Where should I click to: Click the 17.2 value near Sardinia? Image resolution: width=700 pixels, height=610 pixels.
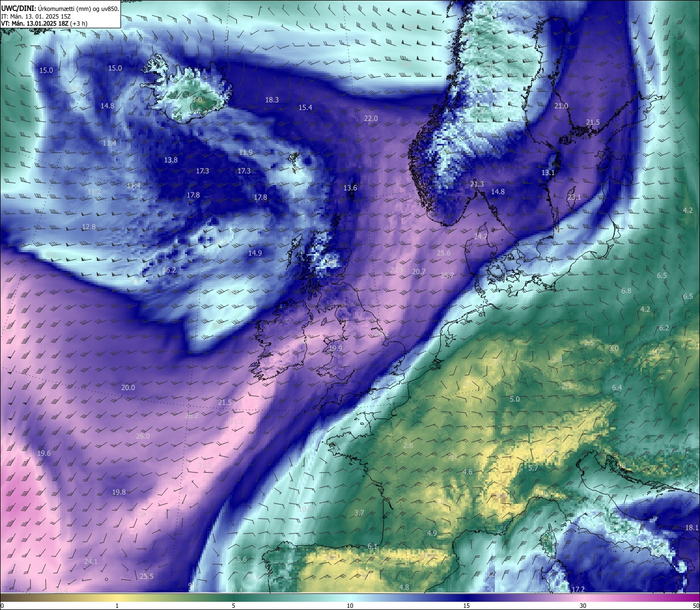click(x=578, y=589)
